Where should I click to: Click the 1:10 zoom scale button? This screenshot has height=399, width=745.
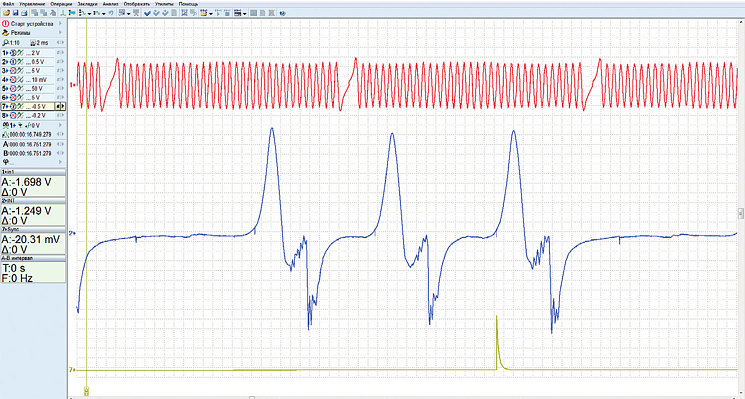tap(9, 43)
